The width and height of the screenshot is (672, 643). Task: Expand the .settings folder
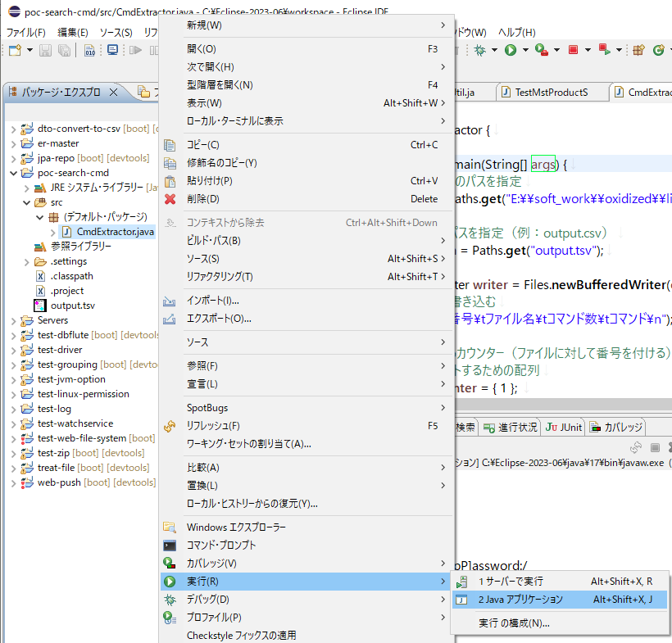tap(26, 262)
